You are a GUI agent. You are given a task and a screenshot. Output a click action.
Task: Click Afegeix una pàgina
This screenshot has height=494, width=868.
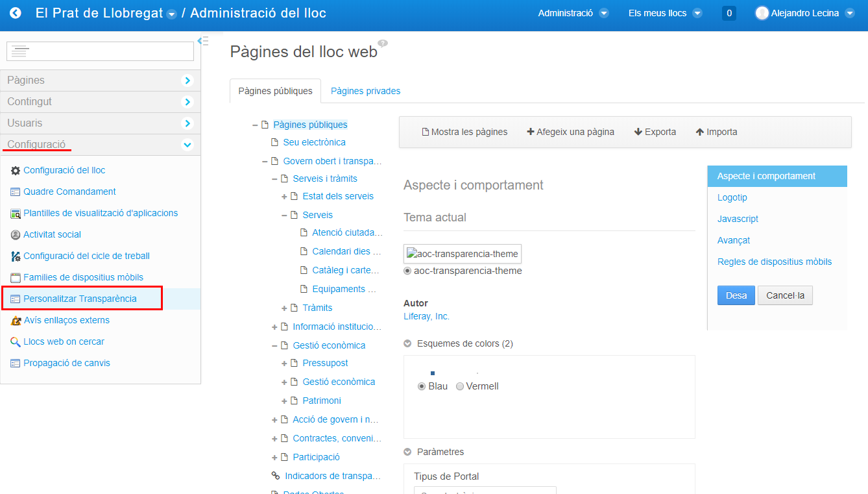(x=570, y=131)
